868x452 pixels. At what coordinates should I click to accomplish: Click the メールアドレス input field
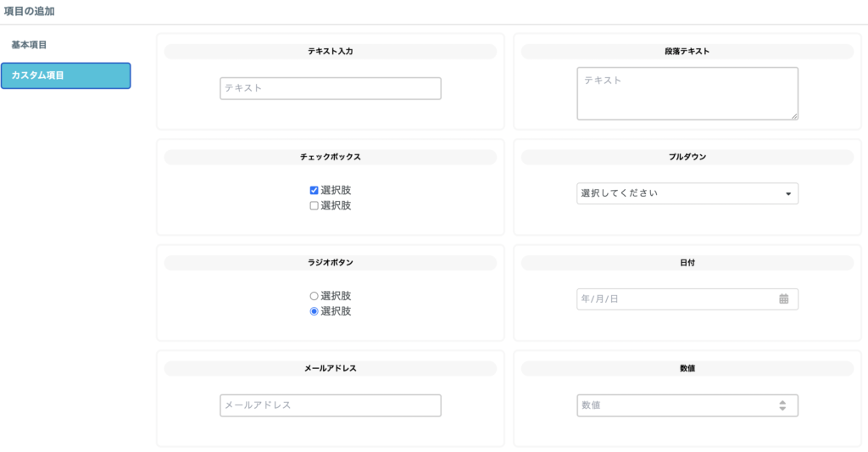point(330,405)
